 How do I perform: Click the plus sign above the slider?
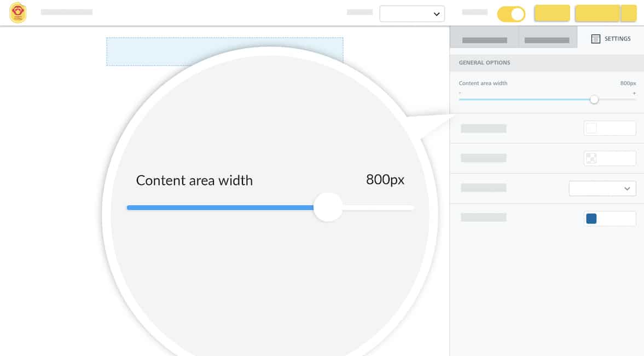click(x=634, y=93)
